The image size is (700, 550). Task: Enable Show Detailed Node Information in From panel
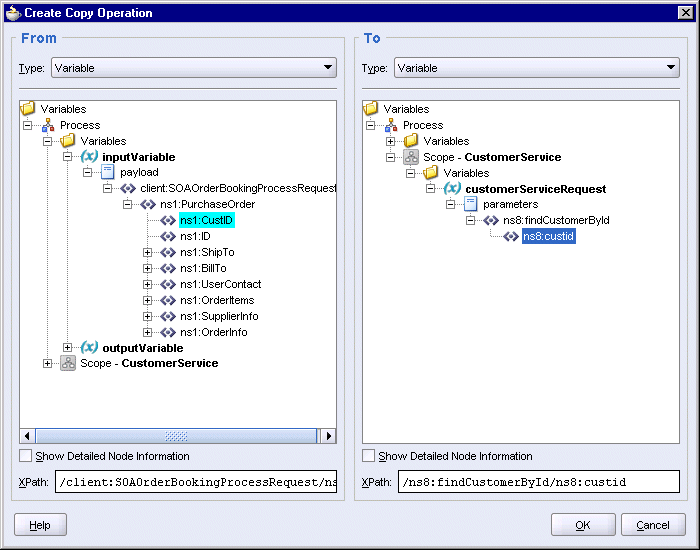(x=25, y=456)
